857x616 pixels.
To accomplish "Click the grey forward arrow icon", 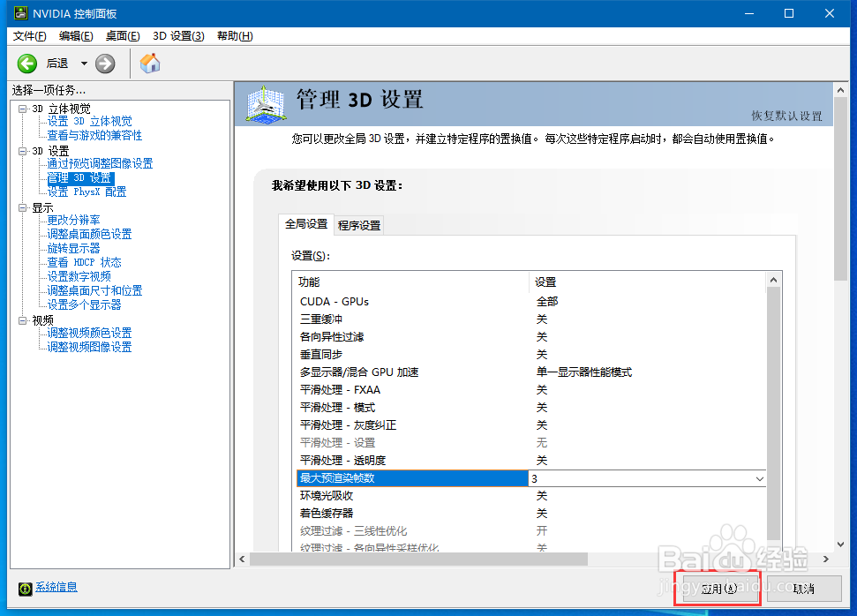I will pyautogui.click(x=105, y=64).
